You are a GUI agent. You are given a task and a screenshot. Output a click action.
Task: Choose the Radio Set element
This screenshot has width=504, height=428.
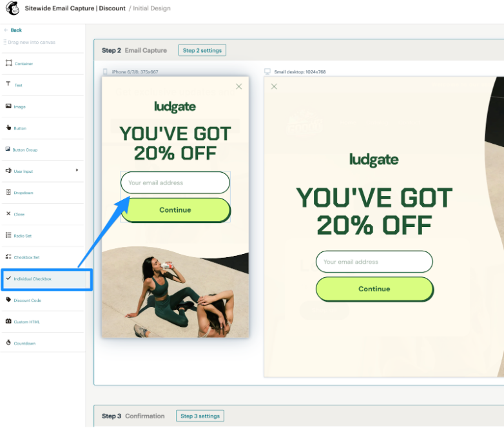click(23, 236)
